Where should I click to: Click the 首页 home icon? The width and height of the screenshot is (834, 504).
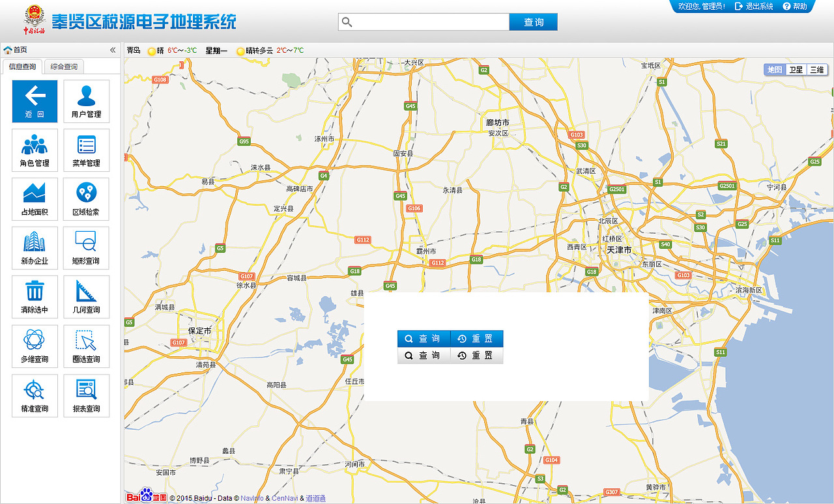(x=8, y=49)
